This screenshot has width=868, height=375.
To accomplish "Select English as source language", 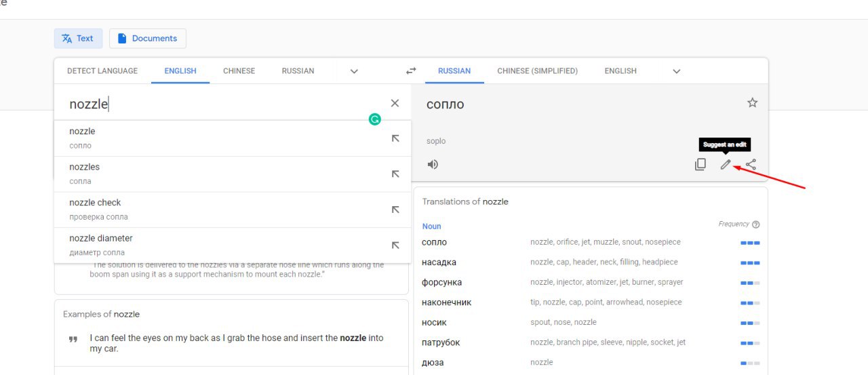I will click(180, 71).
